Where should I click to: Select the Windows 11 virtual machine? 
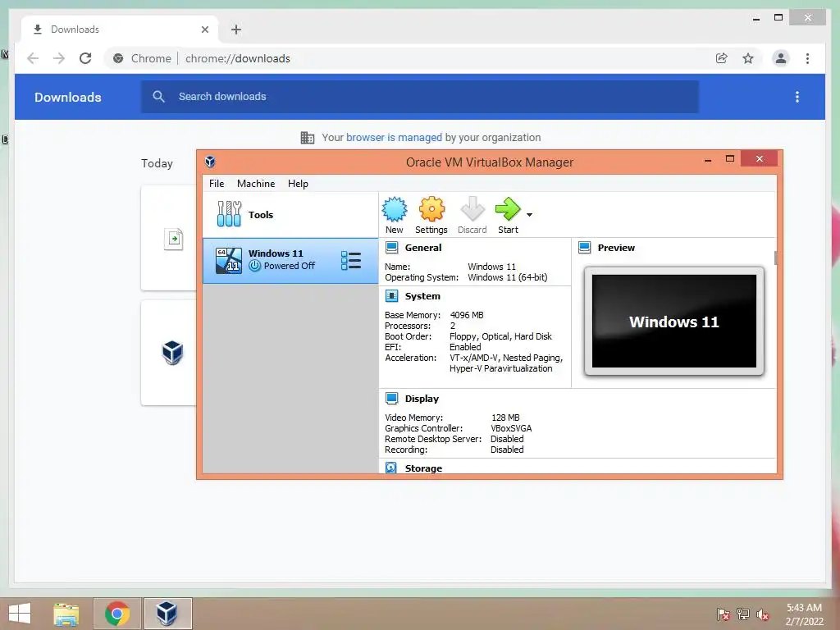click(290, 260)
